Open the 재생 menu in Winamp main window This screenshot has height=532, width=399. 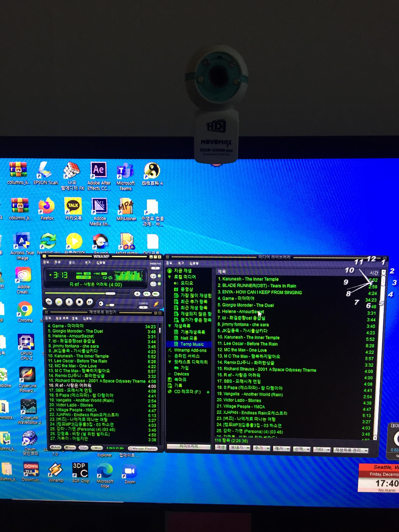pos(57,262)
